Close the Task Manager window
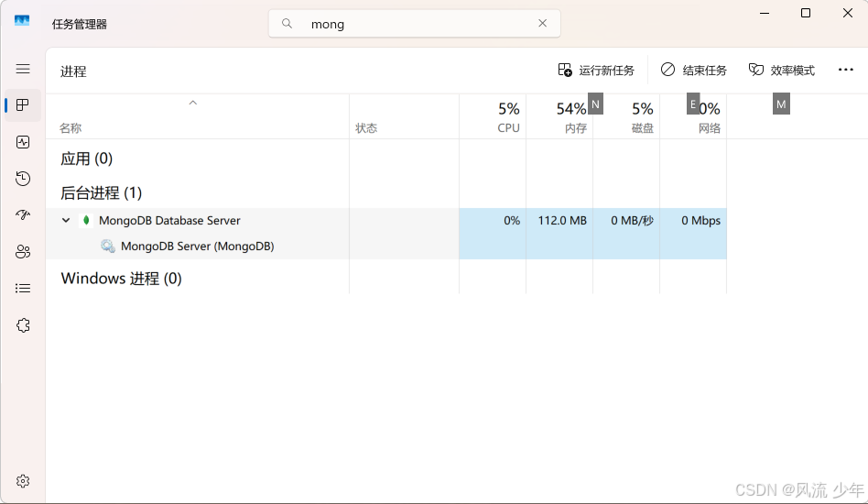This screenshot has height=504, width=868. coord(848,13)
